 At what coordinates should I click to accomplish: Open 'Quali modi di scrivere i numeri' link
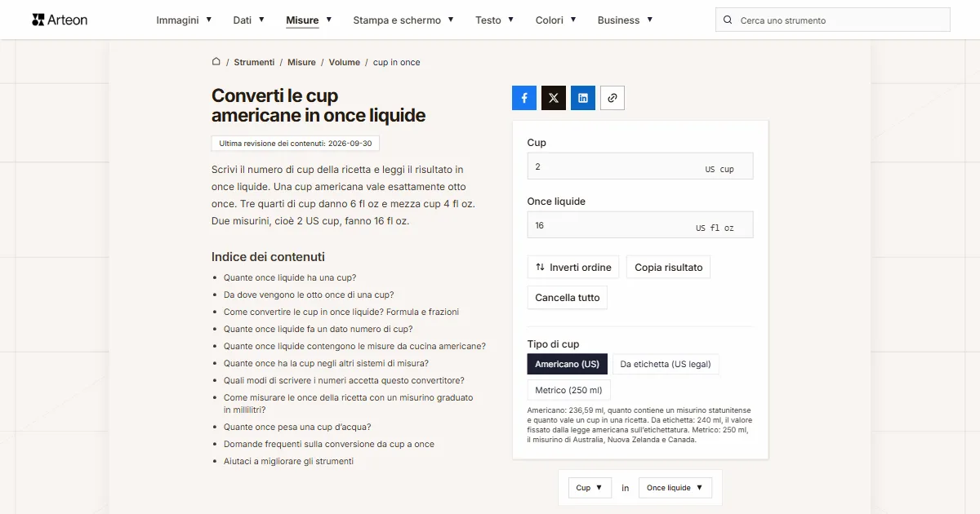pos(344,380)
